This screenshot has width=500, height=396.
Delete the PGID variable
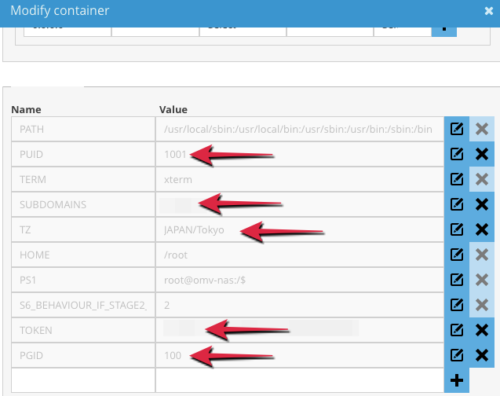tap(482, 355)
